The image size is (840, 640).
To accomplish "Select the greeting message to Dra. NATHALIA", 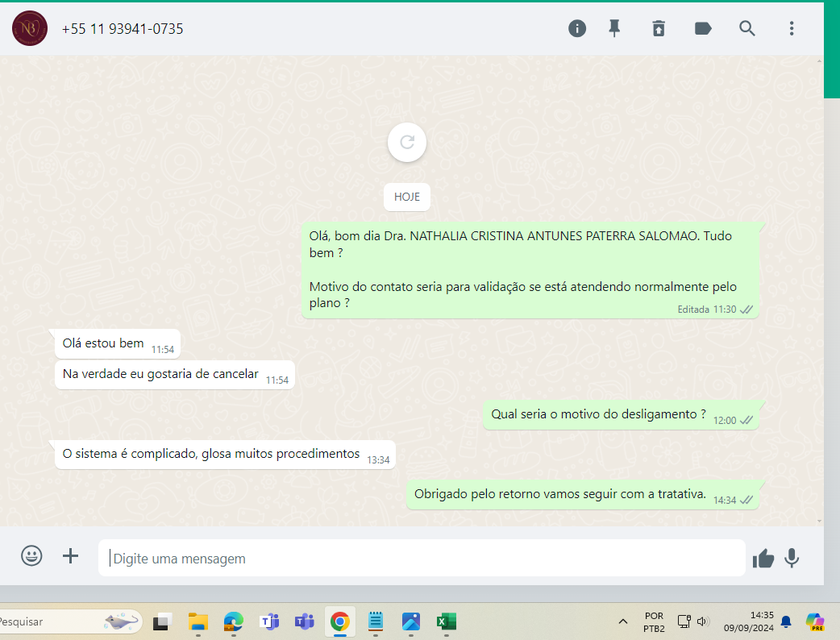I will [530, 270].
